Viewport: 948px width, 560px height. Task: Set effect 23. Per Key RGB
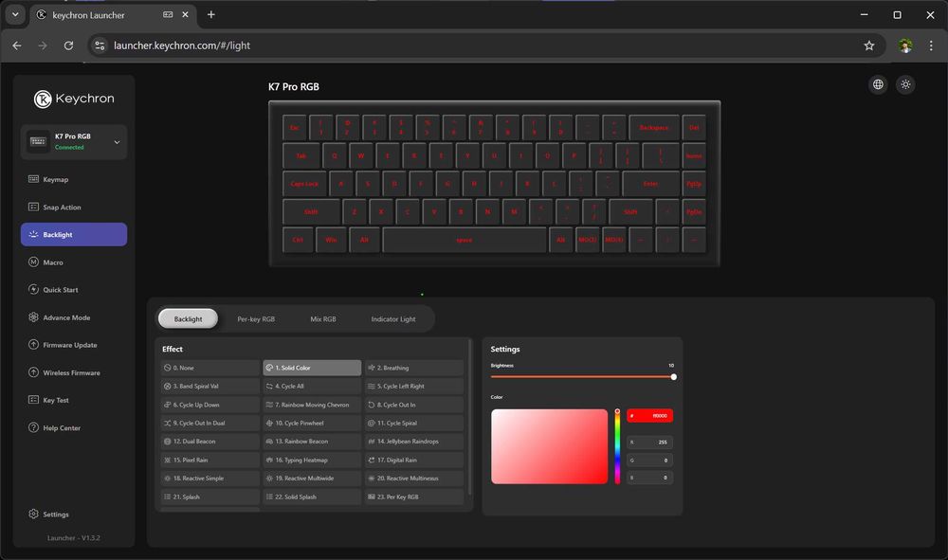pyautogui.click(x=414, y=497)
